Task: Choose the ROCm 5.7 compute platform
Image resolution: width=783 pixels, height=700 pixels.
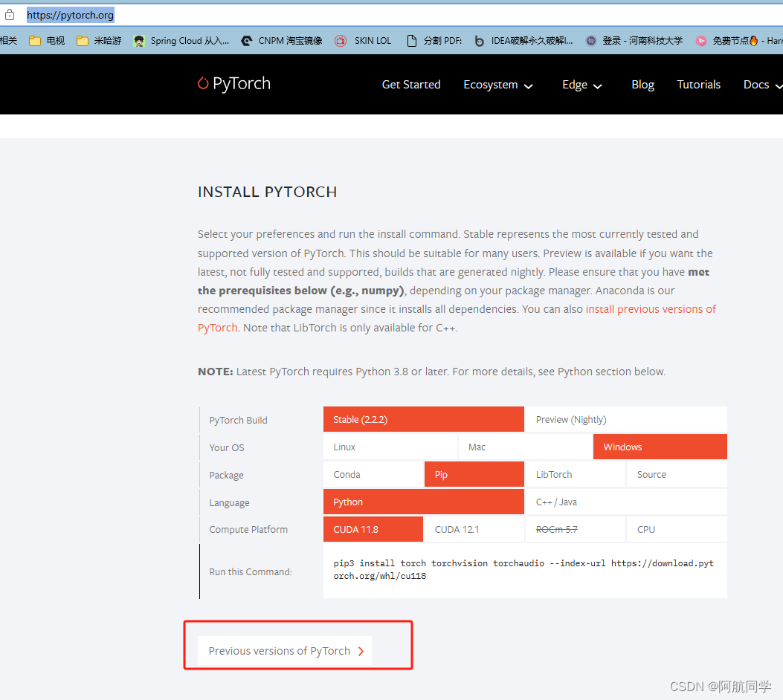Action: (x=576, y=529)
